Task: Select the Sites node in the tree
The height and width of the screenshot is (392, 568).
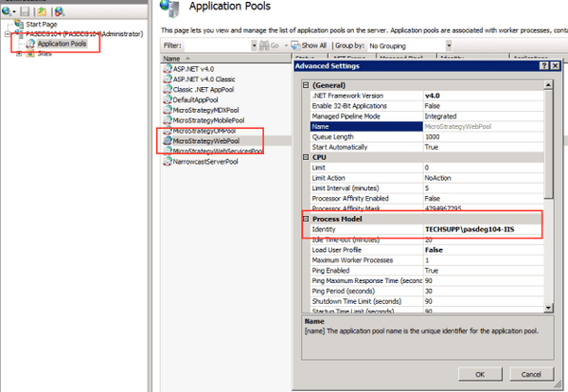Action: pyautogui.click(x=44, y=54)
